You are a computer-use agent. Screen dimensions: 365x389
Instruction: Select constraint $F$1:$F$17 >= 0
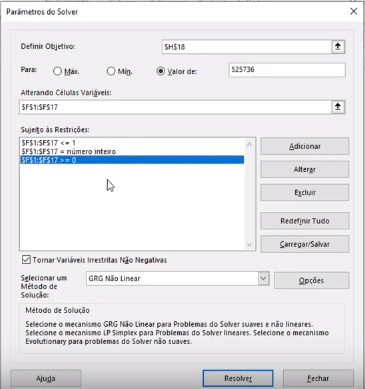[x=132, y=160]
